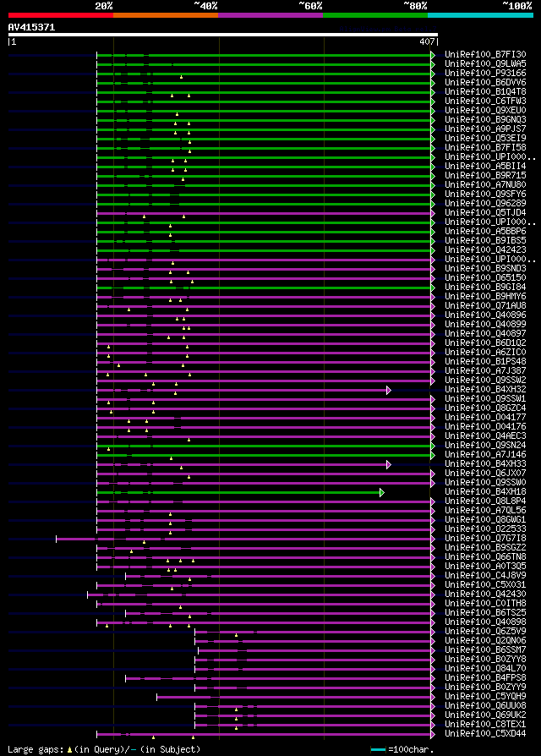Open hit UniRef100_Q9XEU0
Screen dimensions: 541x756
point(485,111)
